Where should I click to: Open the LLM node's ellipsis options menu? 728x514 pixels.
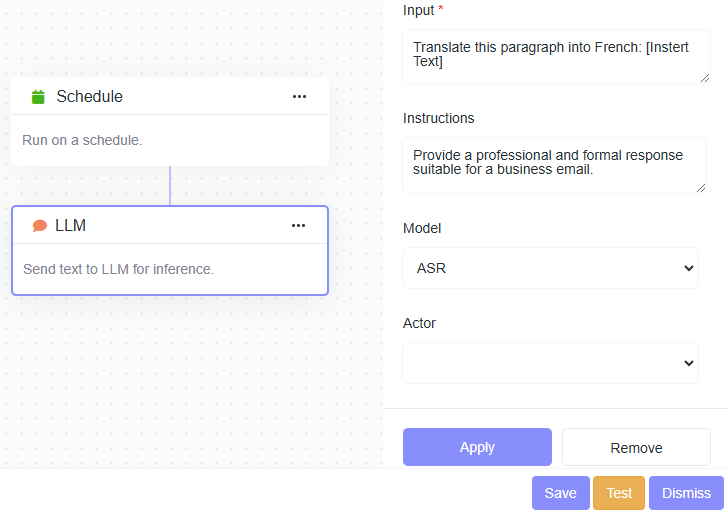298,226
